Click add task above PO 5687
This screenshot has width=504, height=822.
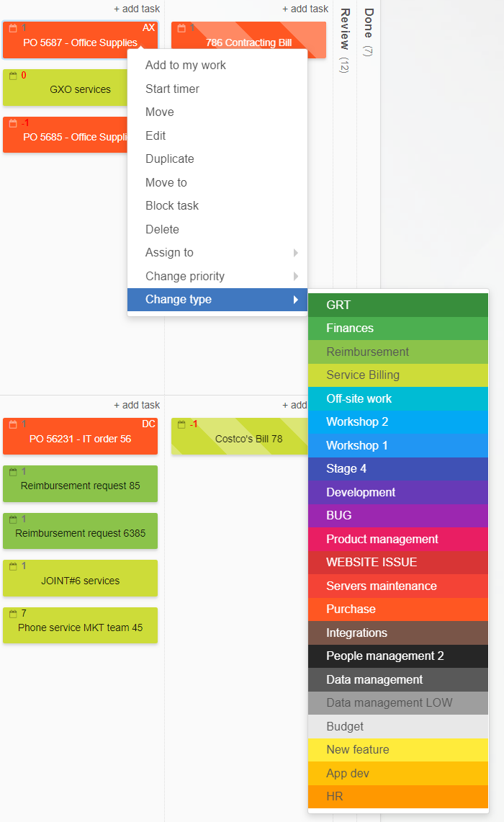point(136,9)
